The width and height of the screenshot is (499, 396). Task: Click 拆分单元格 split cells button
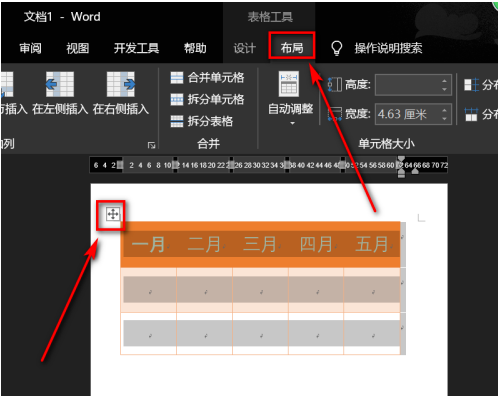coord(207,99)
